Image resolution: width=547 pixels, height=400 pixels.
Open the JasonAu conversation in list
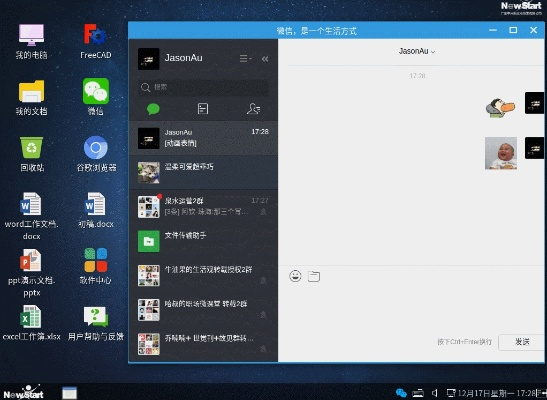[203, 138]
